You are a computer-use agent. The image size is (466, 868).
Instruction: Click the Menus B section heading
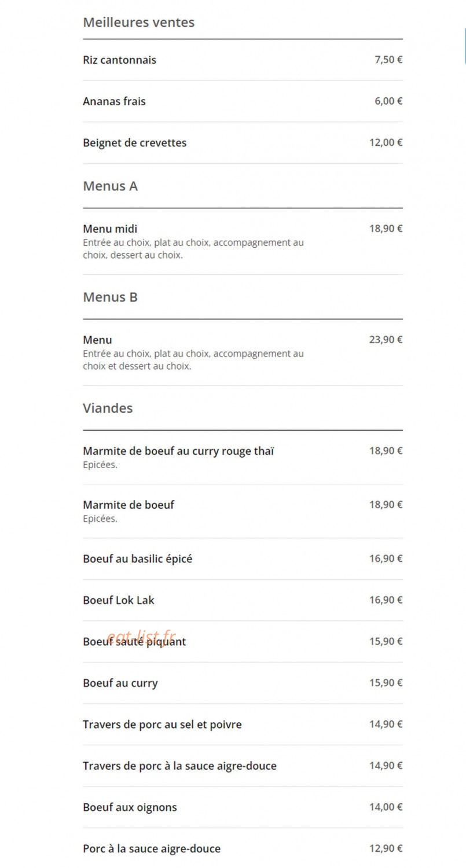pos(111,297)
